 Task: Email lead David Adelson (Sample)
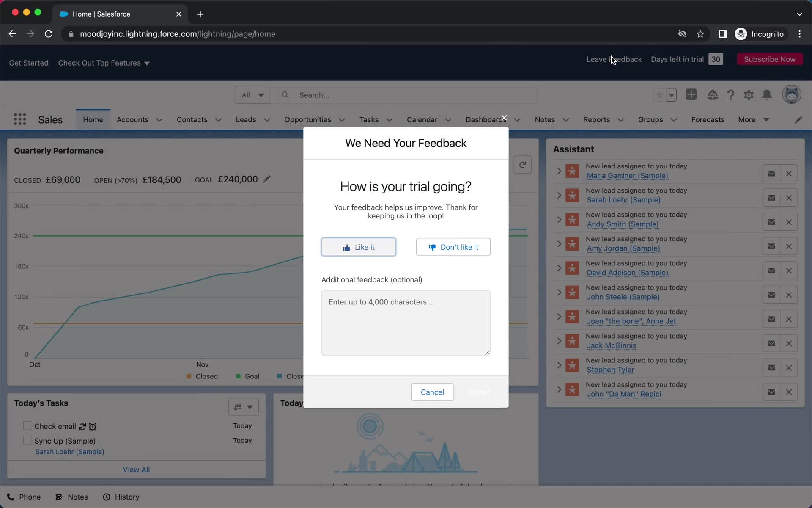point(771,271)
